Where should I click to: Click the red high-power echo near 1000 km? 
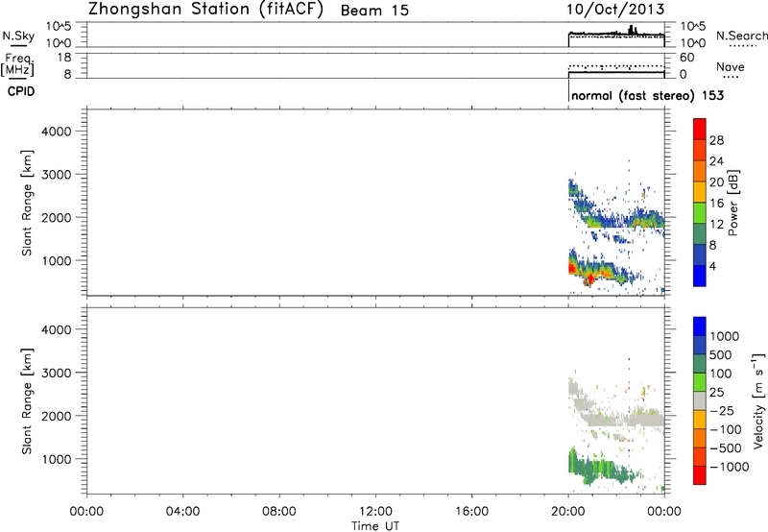point(573,268)
